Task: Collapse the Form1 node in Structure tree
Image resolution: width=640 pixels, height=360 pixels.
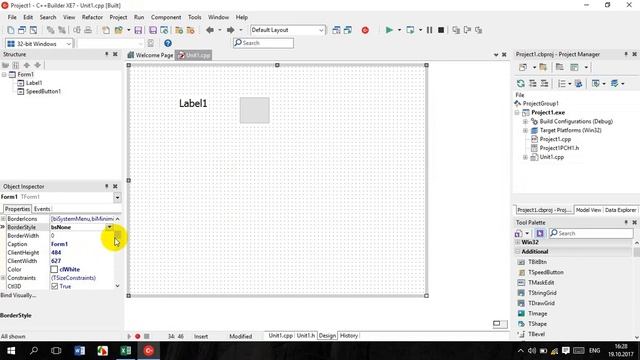Action: click(4, 75)
